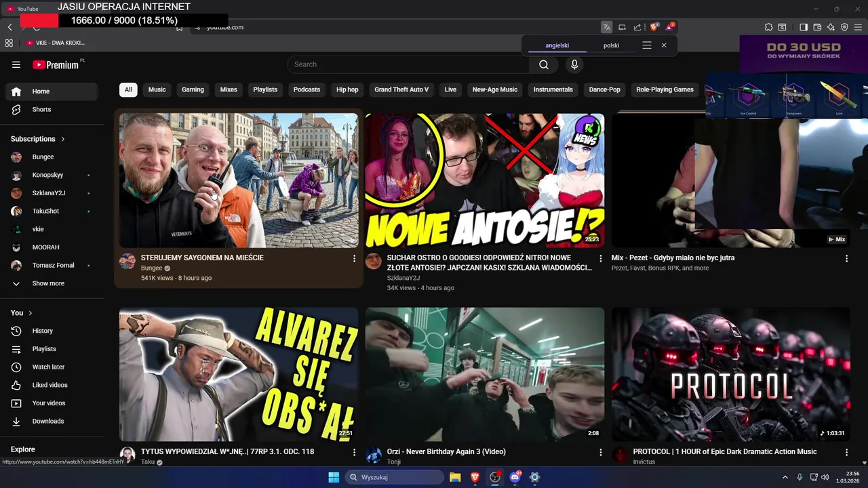Select the Podcasts filter chip

(x=307, y=89)
